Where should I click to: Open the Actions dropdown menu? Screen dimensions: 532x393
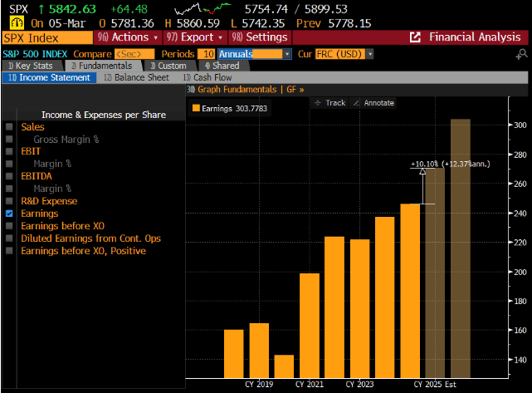(128, 37)
